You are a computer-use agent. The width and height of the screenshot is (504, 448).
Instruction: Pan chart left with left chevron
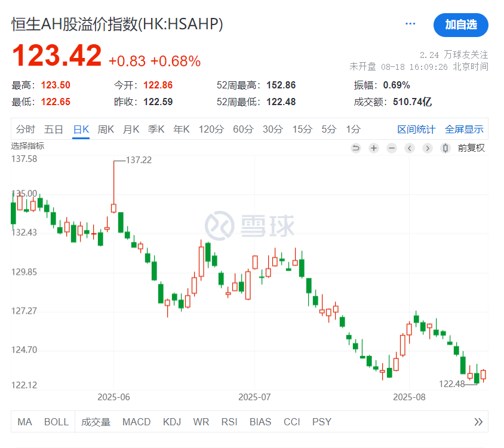click(410, 148)
